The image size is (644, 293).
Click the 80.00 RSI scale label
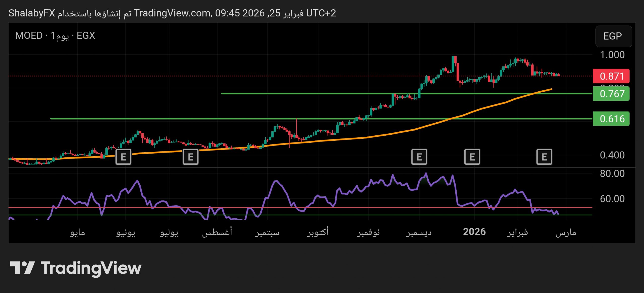612,173
